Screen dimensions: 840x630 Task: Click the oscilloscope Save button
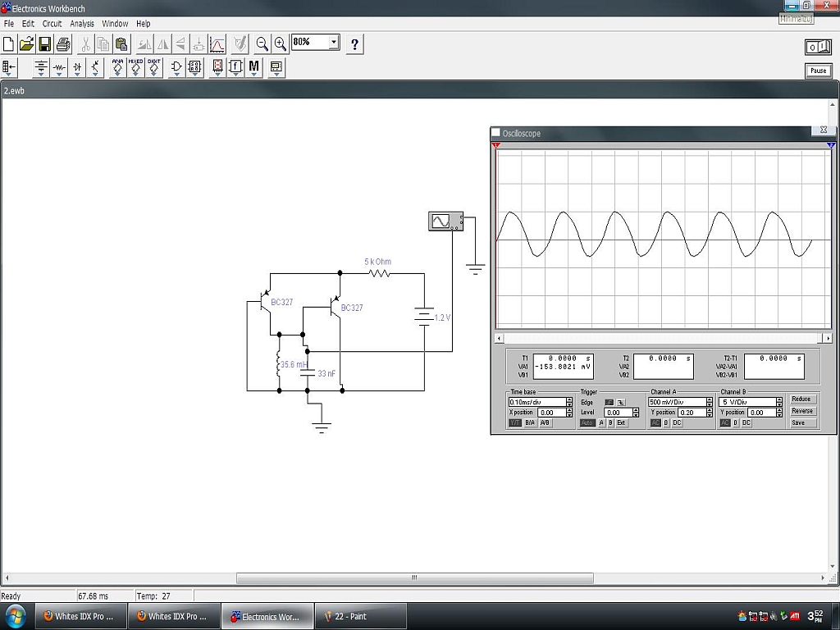(x=802, y=423)
